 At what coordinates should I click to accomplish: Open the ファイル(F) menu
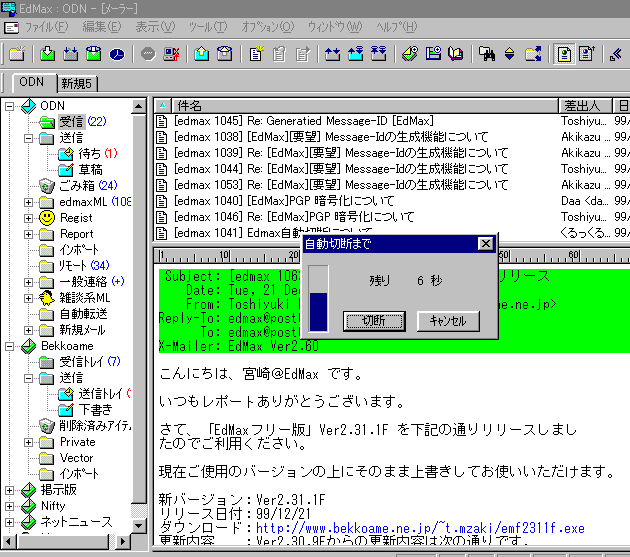(47, 27)
